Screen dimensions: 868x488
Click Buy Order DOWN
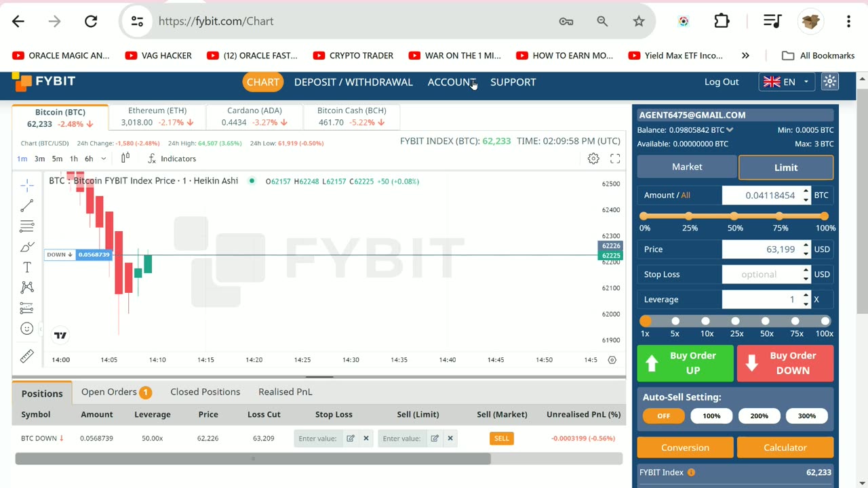click(x=785, y=363)
